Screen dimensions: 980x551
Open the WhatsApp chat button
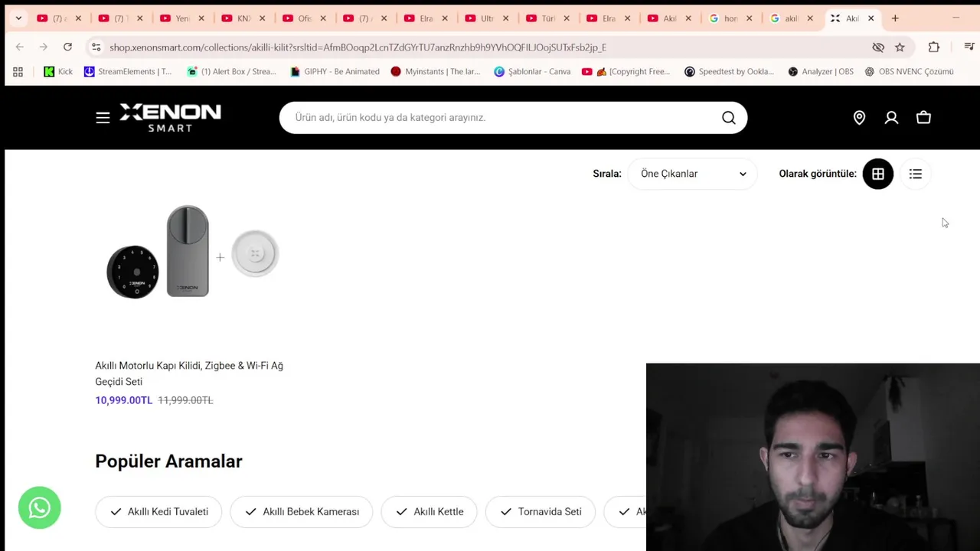pos(40,507)
